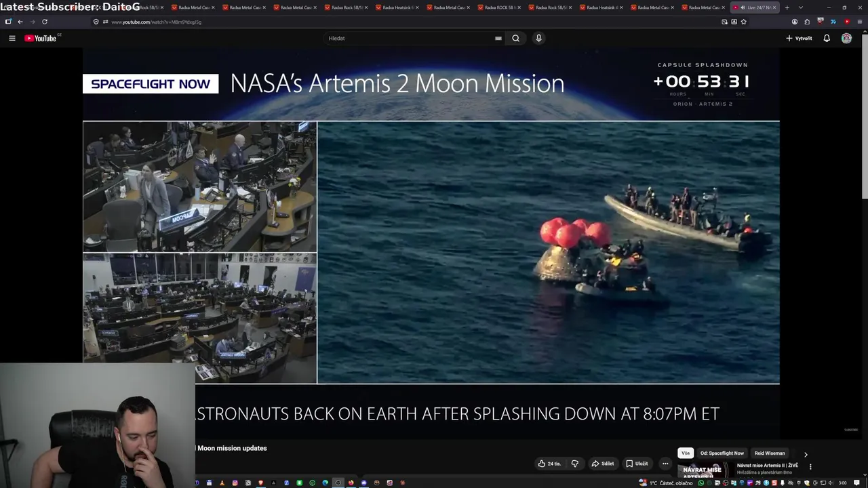Select the Od: Spaceflight Now chip
Viewport: 868px width, 488px height.
point(722,453)
